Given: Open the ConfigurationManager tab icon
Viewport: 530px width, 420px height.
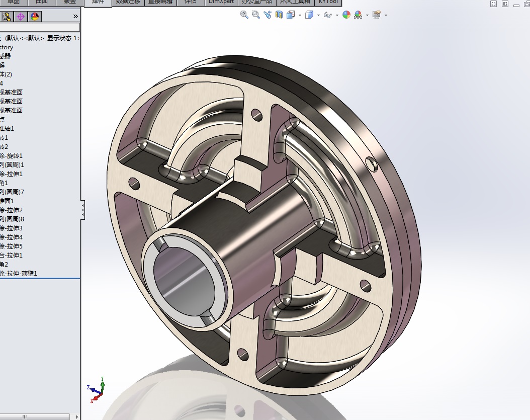Looking at the screenshot, I should [7, 16].
